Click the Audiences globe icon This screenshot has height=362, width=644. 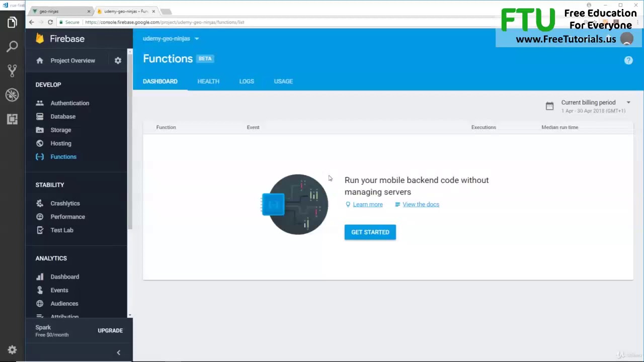click(x=40, y=304)
